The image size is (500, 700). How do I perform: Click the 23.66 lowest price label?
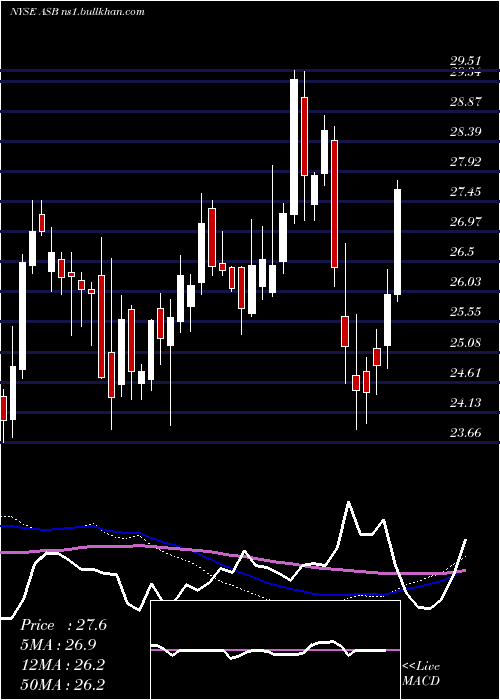click(x=465, y=433)
